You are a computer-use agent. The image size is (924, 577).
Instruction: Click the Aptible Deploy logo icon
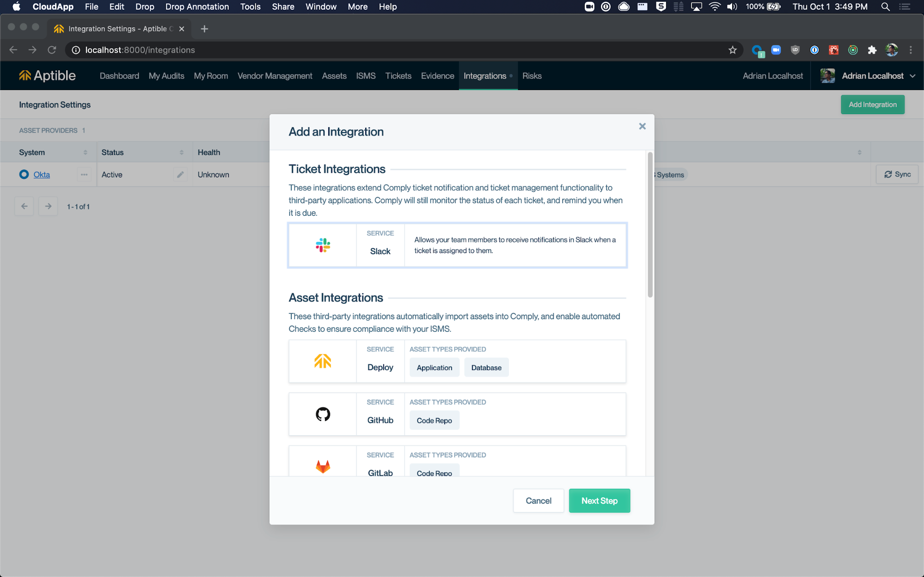pos(323,361)
